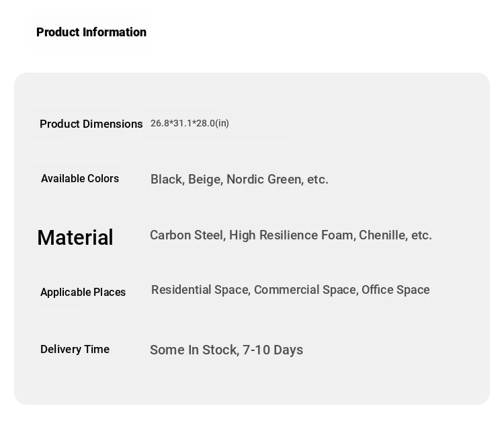This screenshot has height=425, width=504.
Task: Select the Residential Space text
Action: pyautogui.click(x=200, y=290)
